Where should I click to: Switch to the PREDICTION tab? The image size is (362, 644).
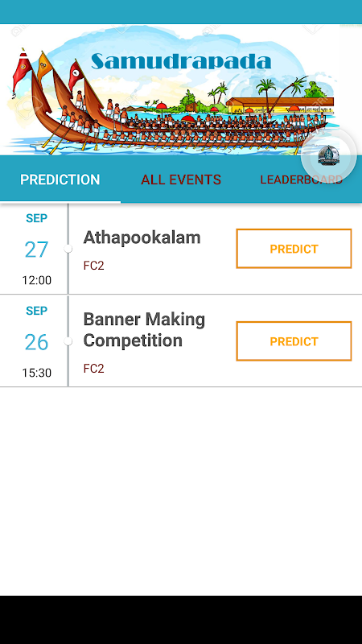pyautogui.click(x=60, y=180)
